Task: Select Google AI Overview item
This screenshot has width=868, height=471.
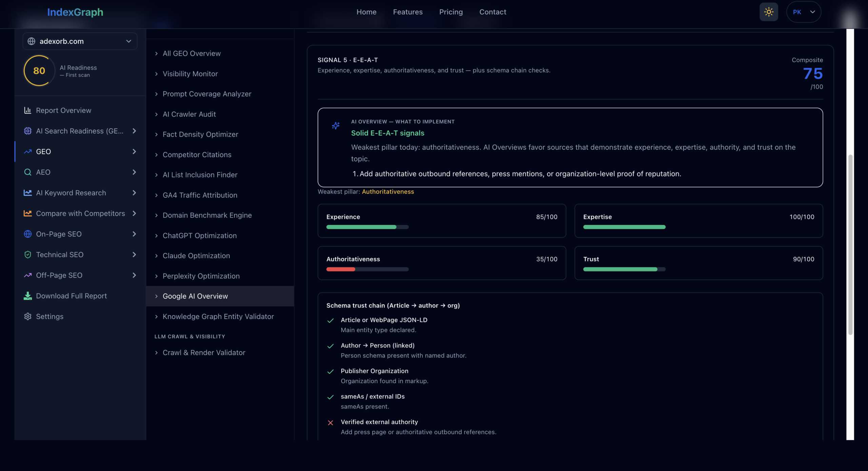Action: (x=220, y=296)
